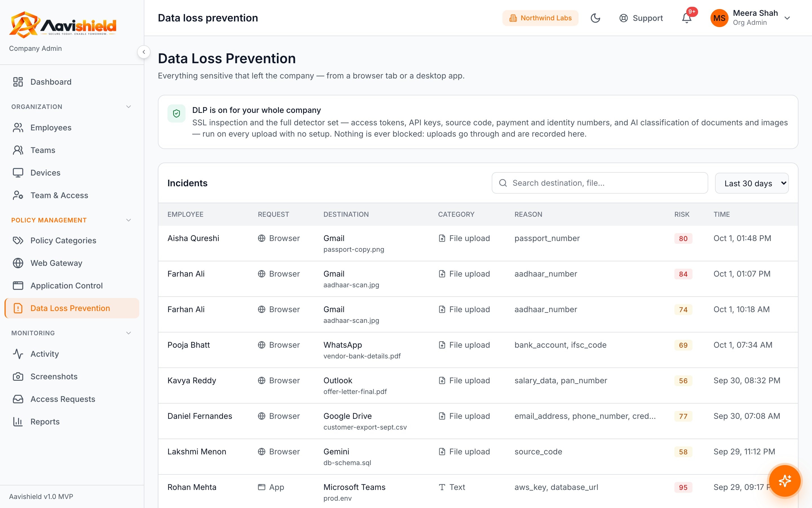Open Team & Access page
This screenshot has width=812, height=508.
pyautogui.click(x=72, y=195)
